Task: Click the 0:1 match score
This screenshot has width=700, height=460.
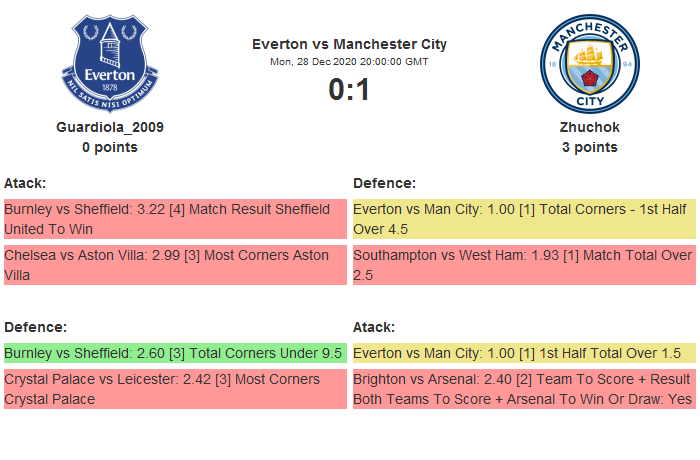Action: pos(349,90)
